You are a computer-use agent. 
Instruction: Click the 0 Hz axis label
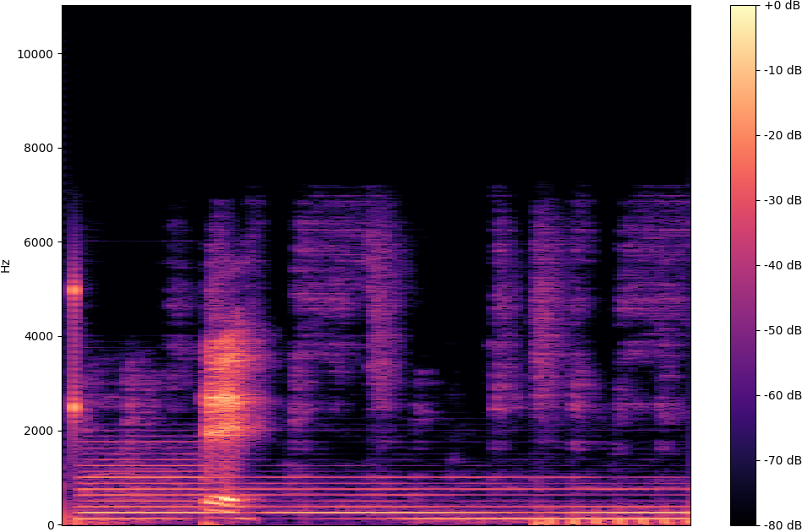pyautogui.click(x=51, y=525)
